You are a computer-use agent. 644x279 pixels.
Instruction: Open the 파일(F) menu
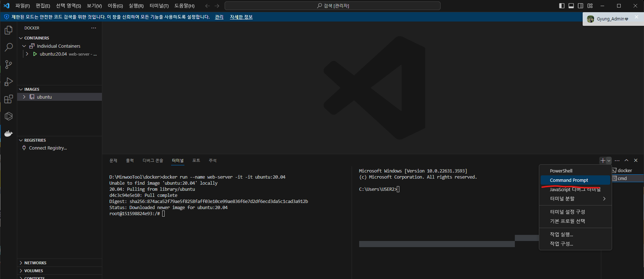(23, 6)
